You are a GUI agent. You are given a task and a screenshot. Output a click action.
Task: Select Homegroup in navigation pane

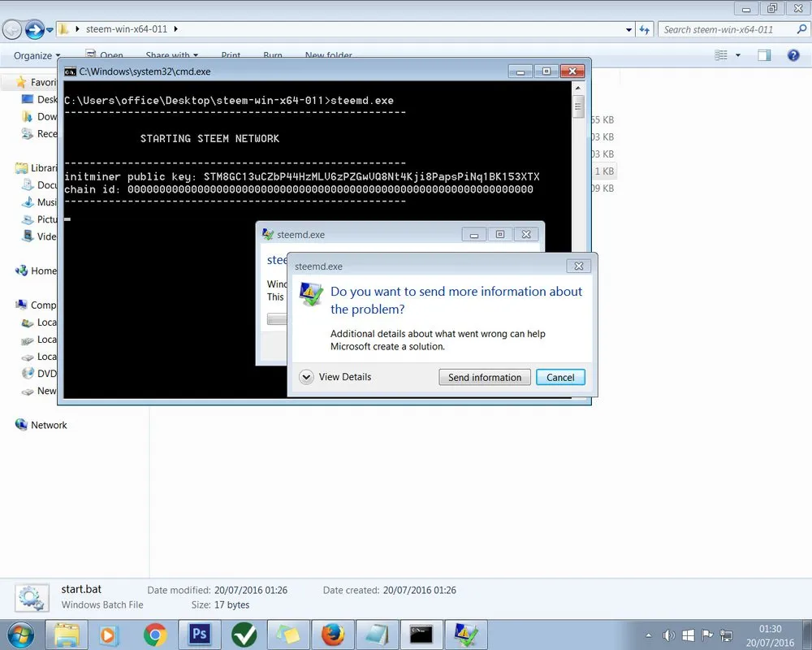(x=36, y=270)
